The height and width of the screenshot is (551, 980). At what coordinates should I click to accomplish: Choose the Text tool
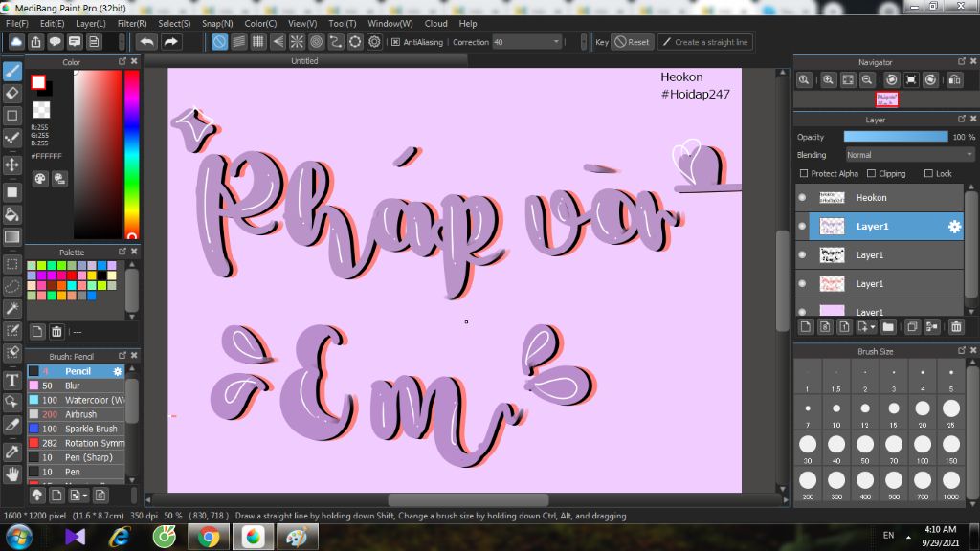pyautogui.click(x=12, y=380)
